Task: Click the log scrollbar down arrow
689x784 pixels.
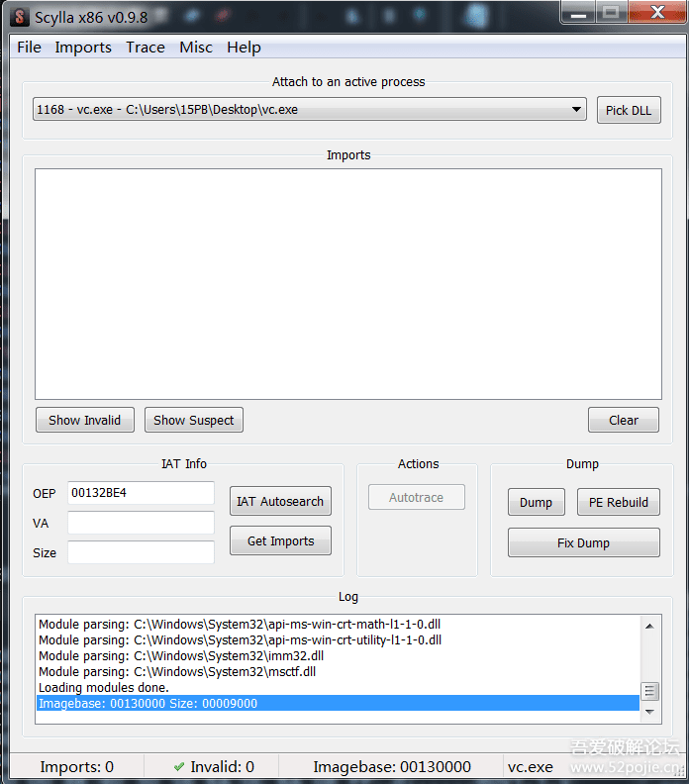Action: pos(649,712)
